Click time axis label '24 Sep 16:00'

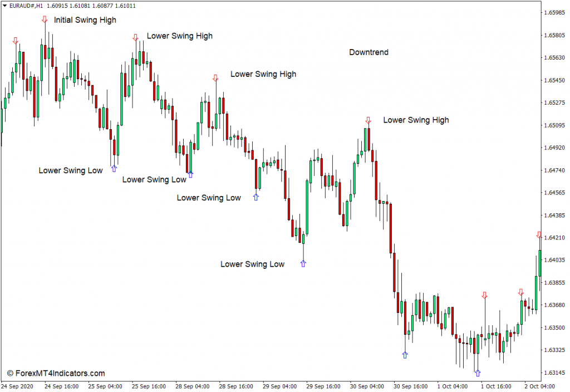click(61, 386)
